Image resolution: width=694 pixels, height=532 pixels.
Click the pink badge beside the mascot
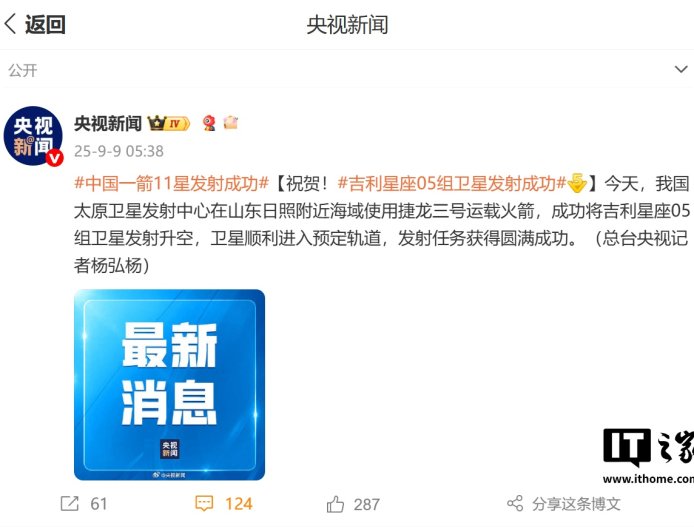coord(231,122)
